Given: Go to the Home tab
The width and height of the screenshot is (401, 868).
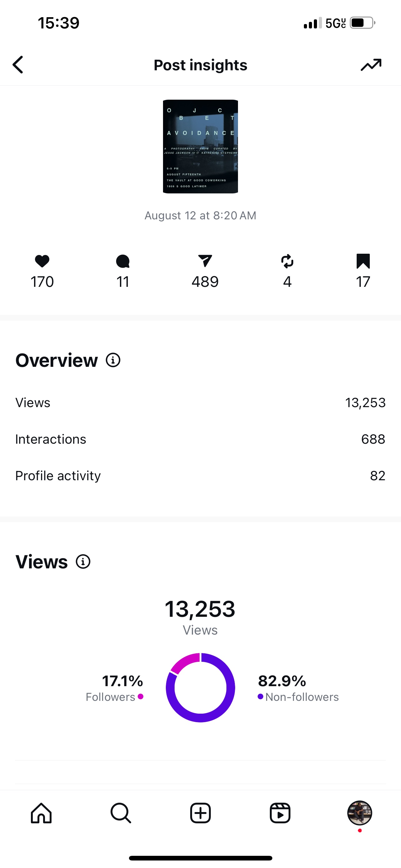Looking at the screenshot, I should [41, 813].
